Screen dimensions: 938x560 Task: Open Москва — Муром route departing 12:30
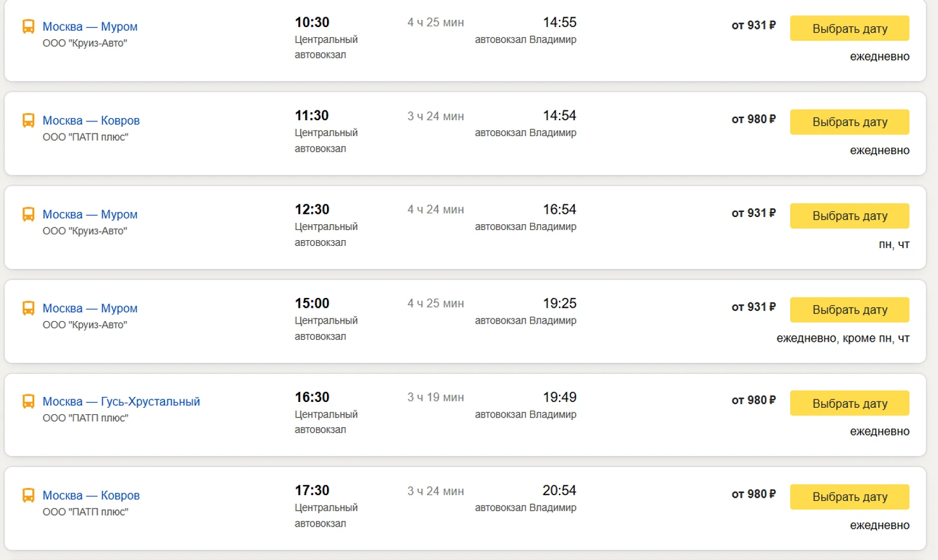point(90,214)
